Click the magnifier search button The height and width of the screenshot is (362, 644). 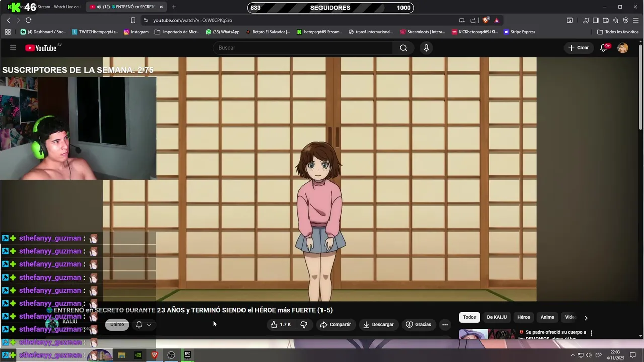click(x=404, y=48)
